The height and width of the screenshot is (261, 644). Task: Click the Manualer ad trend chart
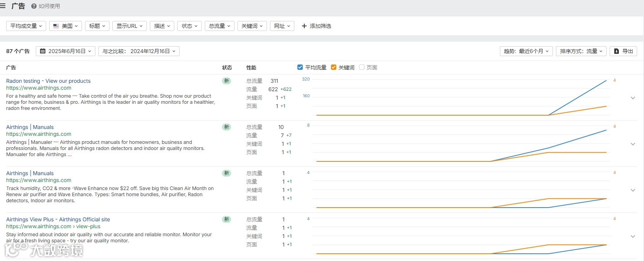(x=461, y=143)
